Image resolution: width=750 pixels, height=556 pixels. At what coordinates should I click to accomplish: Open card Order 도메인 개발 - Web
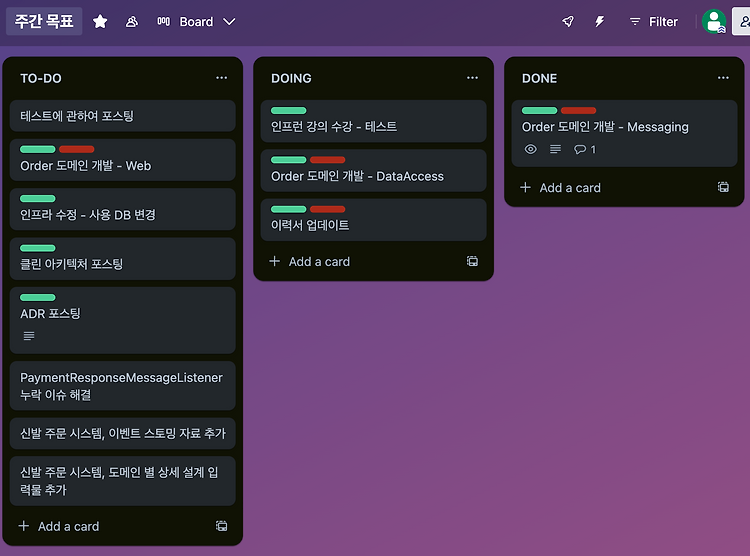122,160
